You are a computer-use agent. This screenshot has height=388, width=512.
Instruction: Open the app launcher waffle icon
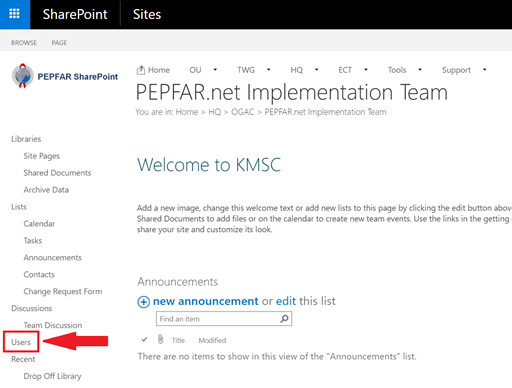coord(14,14)
